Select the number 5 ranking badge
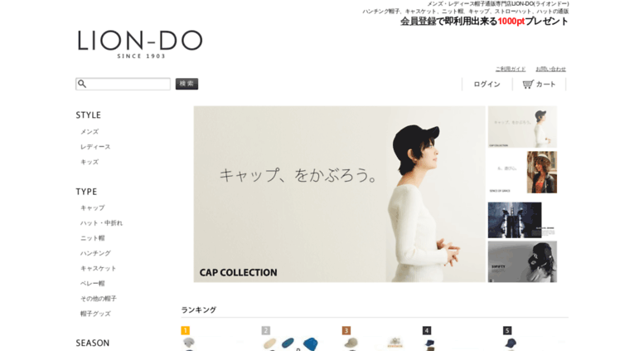The image size is (644, 351). (x=507, y=330)
